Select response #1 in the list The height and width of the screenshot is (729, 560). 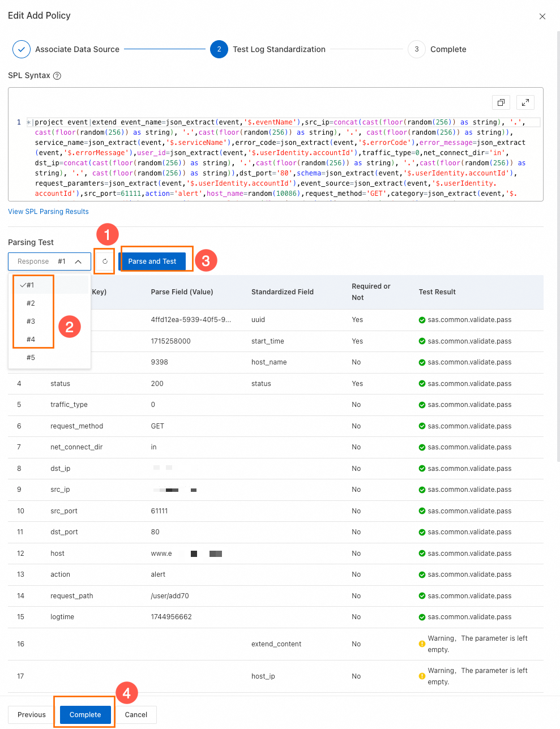point(49,285)
